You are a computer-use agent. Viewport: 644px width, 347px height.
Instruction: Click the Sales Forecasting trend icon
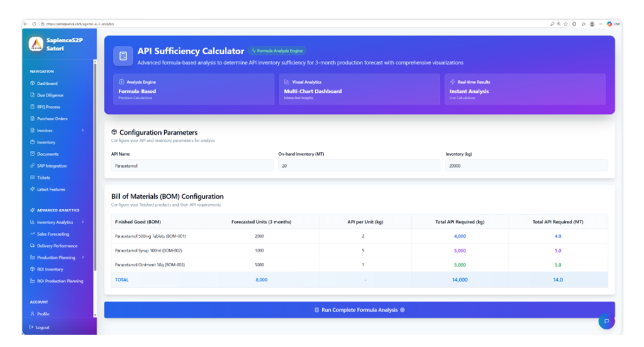[x=33, y=234]
